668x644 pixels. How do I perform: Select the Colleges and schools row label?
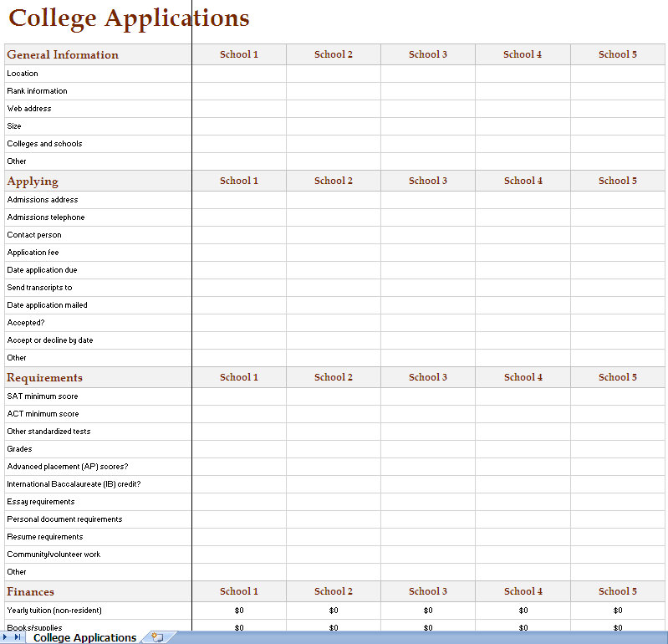tap(44, 144)
